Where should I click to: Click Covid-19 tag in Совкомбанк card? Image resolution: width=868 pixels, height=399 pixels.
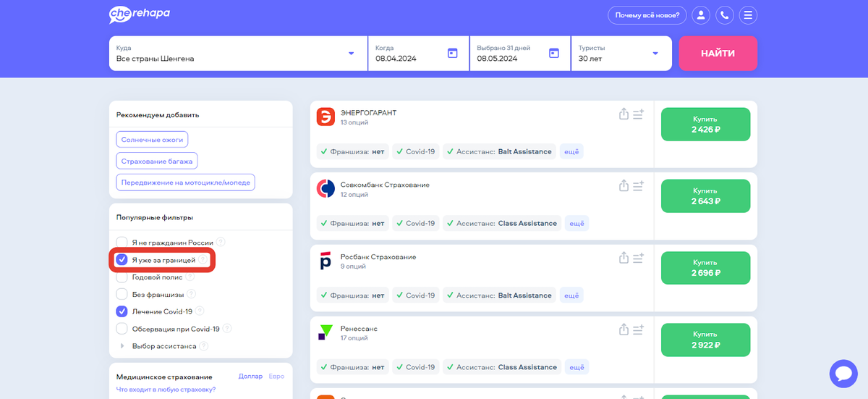415,223
